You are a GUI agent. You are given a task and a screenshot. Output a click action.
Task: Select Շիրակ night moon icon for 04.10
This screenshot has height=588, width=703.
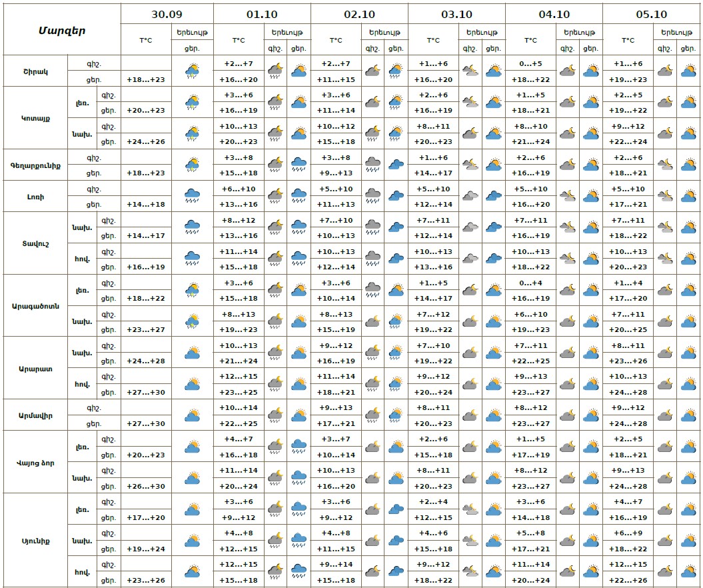click(x=567, y=71)
